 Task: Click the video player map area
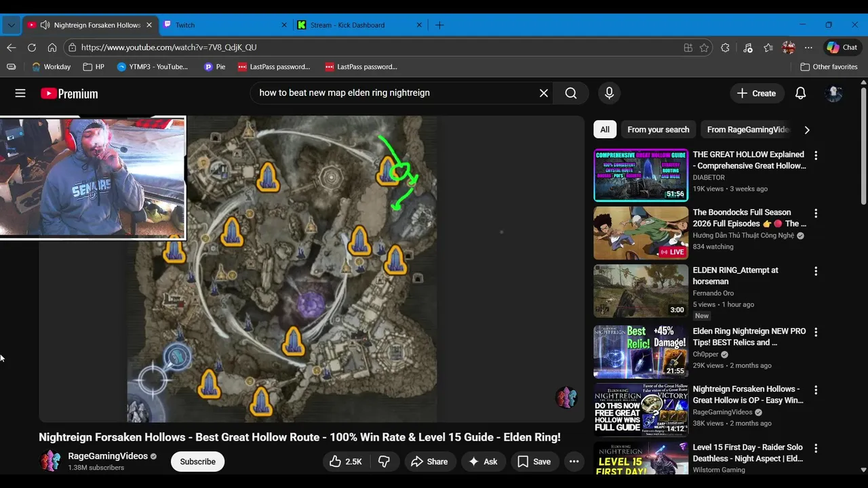(312, 269)
